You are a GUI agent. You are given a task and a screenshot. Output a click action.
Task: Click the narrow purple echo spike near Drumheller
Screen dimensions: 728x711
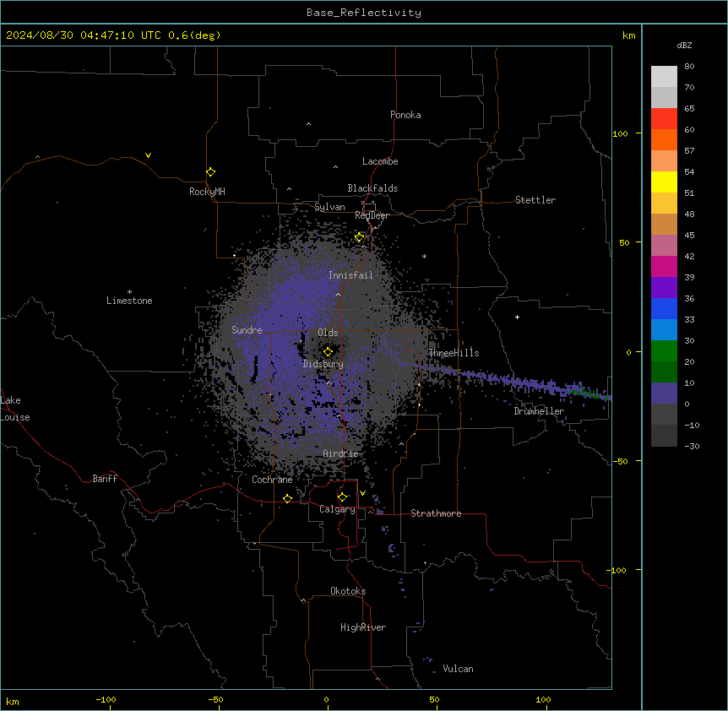[515, 382]
